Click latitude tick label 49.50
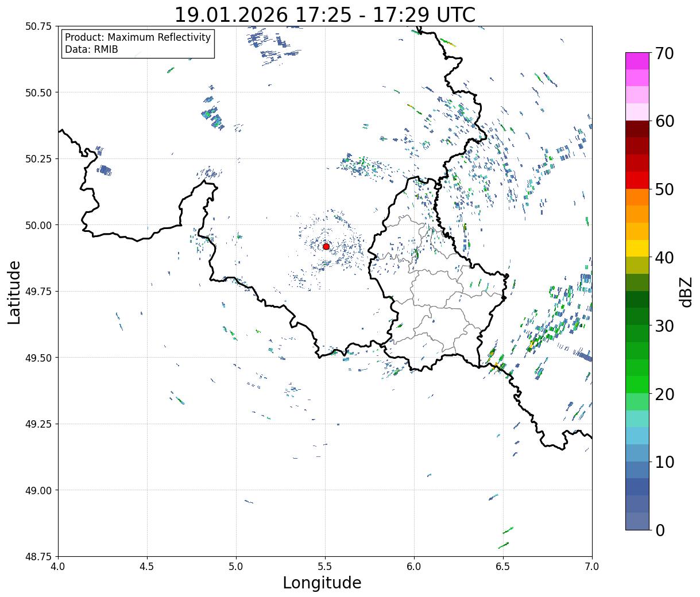This screenshot has width=700, height=597. pos(38,358)
